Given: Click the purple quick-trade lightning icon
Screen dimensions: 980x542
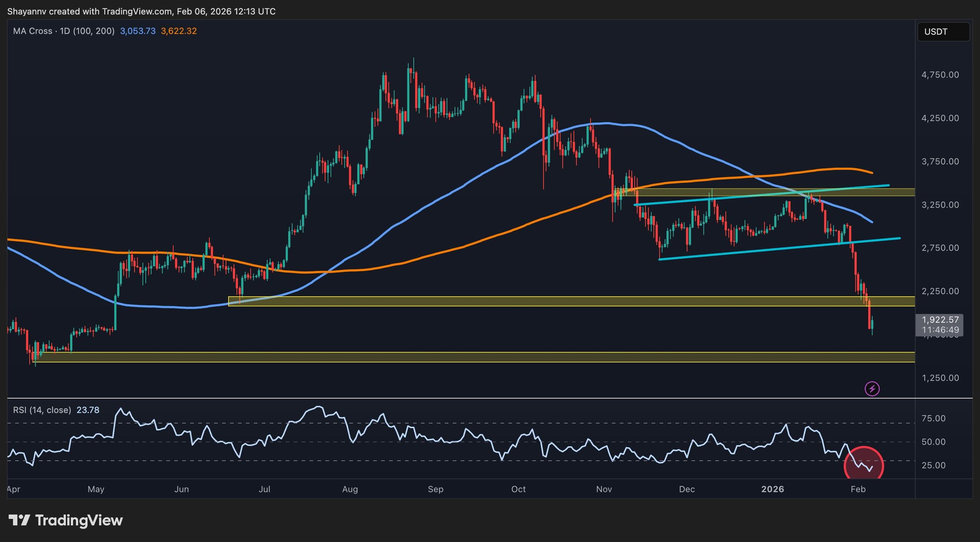Looking at the screenshot, I should [872, 389].
